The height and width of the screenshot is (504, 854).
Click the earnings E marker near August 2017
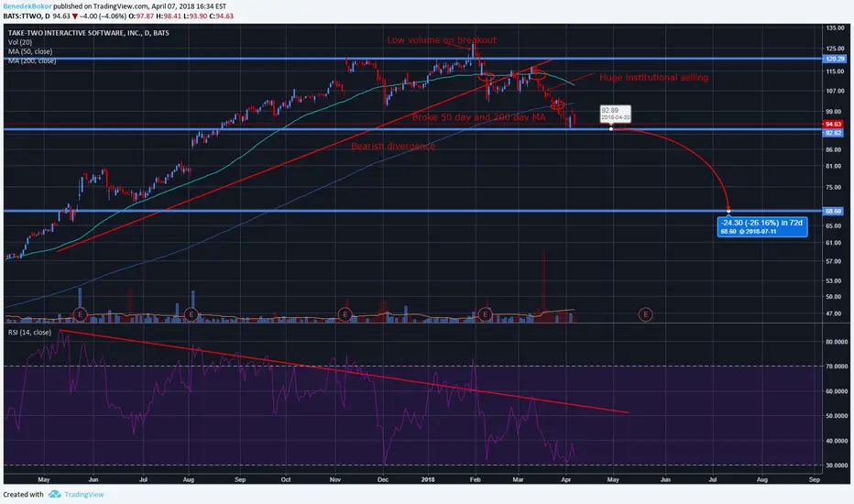[x=191, y=314]
